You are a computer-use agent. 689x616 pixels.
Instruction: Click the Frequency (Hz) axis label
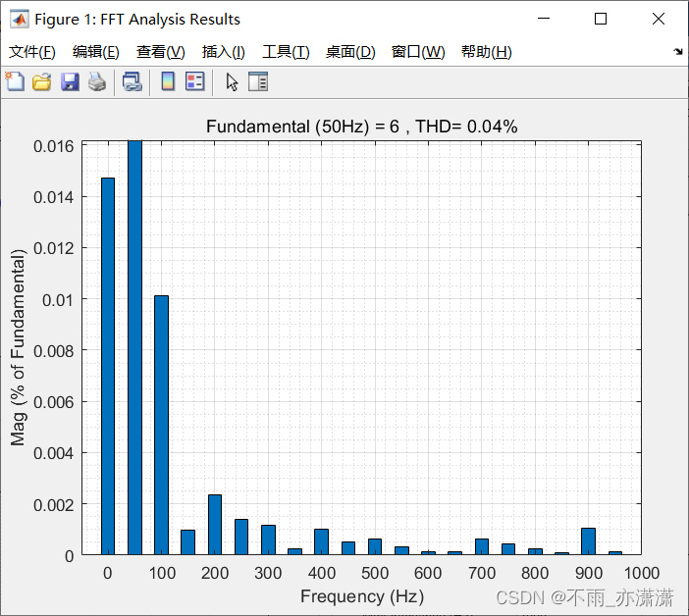(x=362, y=596)
